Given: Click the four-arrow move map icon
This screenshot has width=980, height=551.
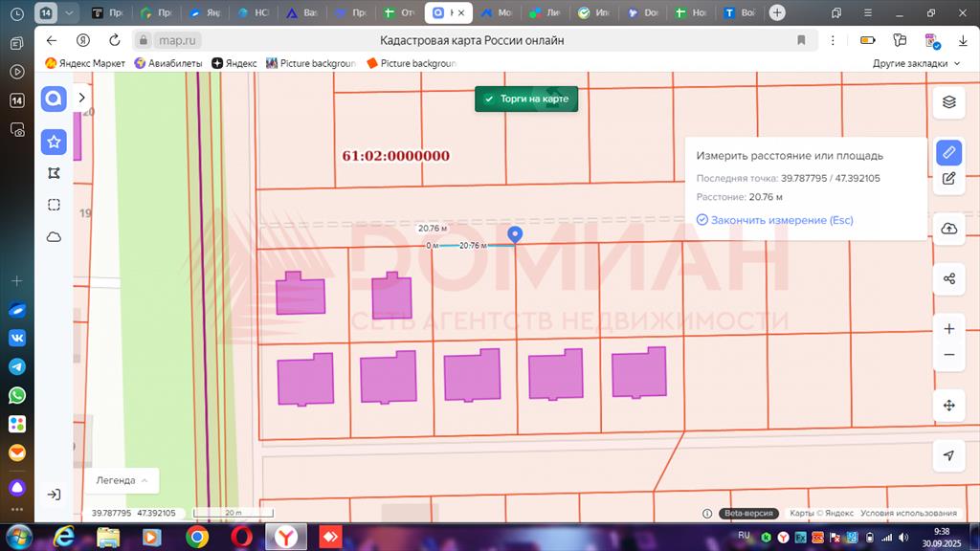Looking at the screenshot, I should pyautogui.click(x=948, y=406).
